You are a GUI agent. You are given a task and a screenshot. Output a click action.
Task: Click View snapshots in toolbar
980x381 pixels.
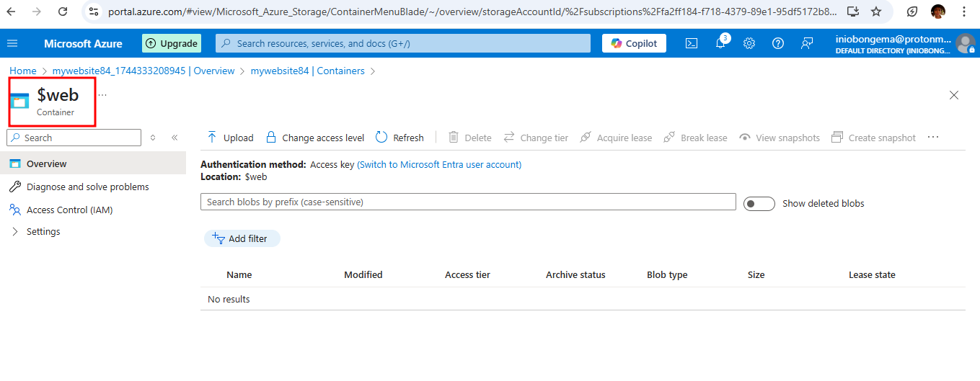(x=780, y=138)
